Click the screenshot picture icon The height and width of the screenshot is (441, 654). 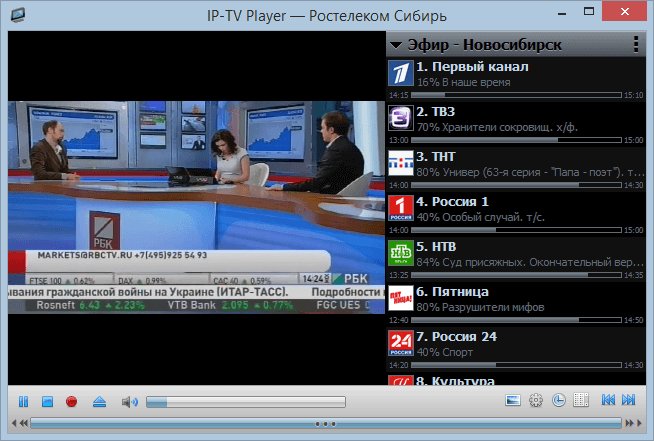pyautogui.click(x=513, y=401)
